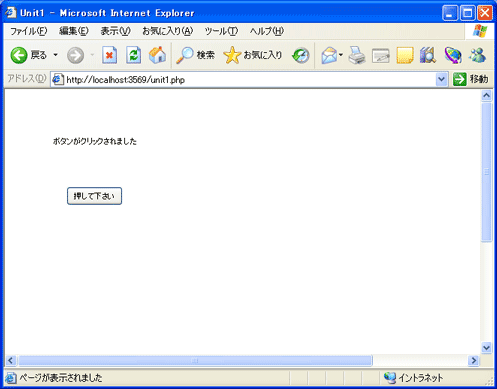Click the yellow note icon
Screen dimensions: 497x389
pyautogui.click(x=405, y=55)
